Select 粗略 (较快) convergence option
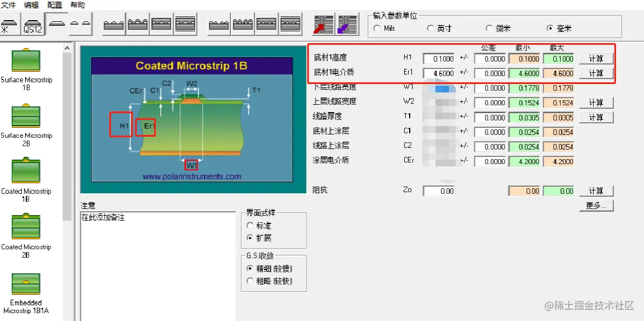The width and height of the screenshot is (644, 321). coord(270,281)
